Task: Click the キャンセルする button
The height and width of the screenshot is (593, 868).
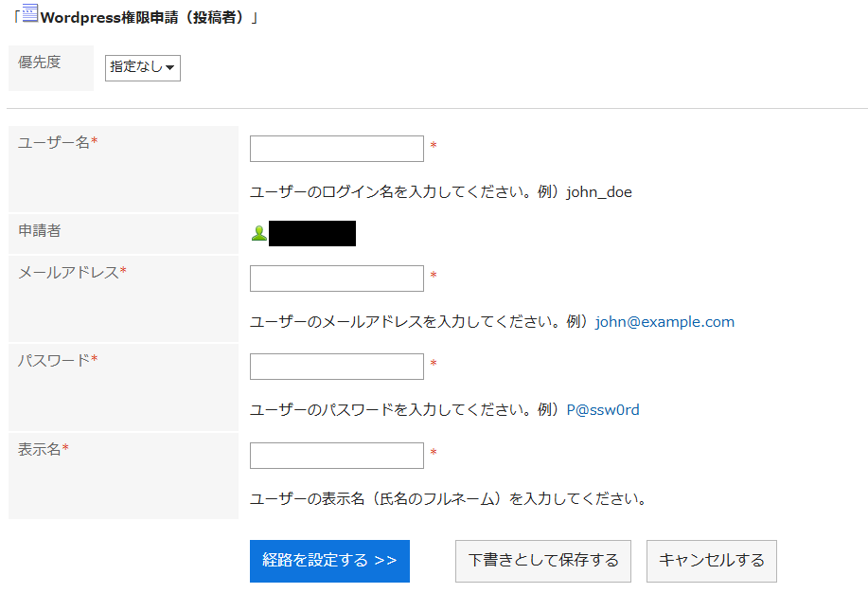Action: click(711, 561)
